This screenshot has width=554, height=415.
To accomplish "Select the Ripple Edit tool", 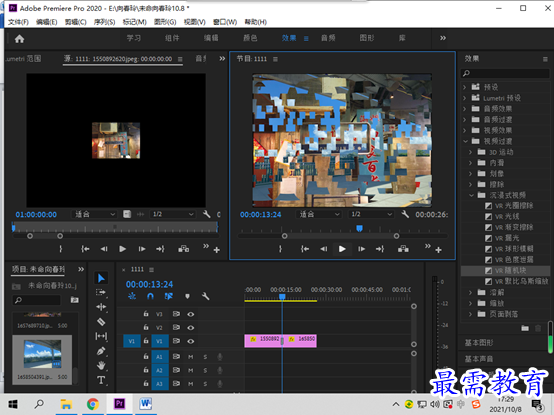I will click(x=101, y=307).
